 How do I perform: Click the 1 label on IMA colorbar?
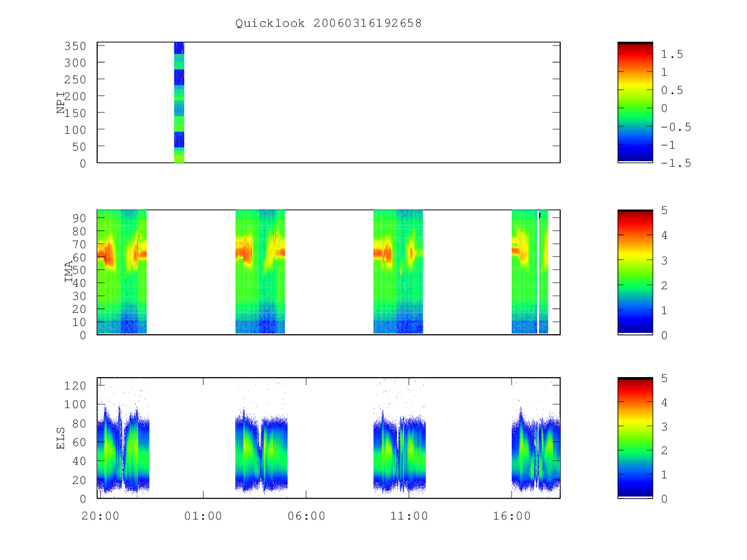click(x=664, y=310)
